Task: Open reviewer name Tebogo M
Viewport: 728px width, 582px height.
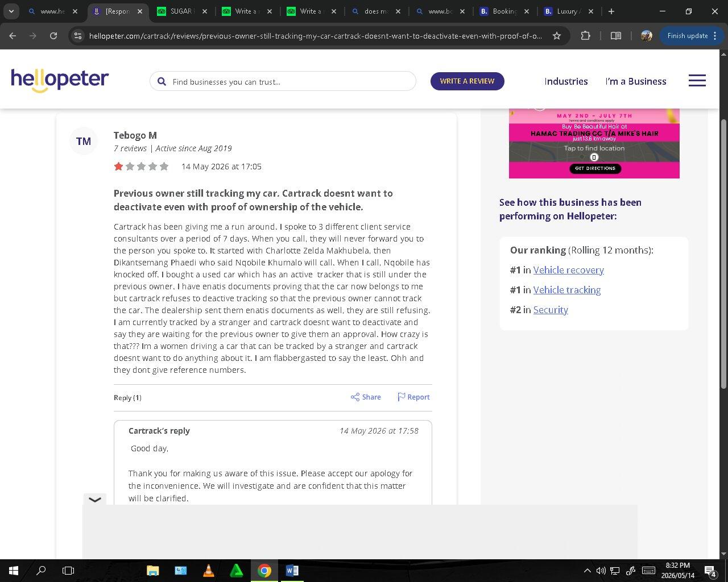Action: point(135,135)
